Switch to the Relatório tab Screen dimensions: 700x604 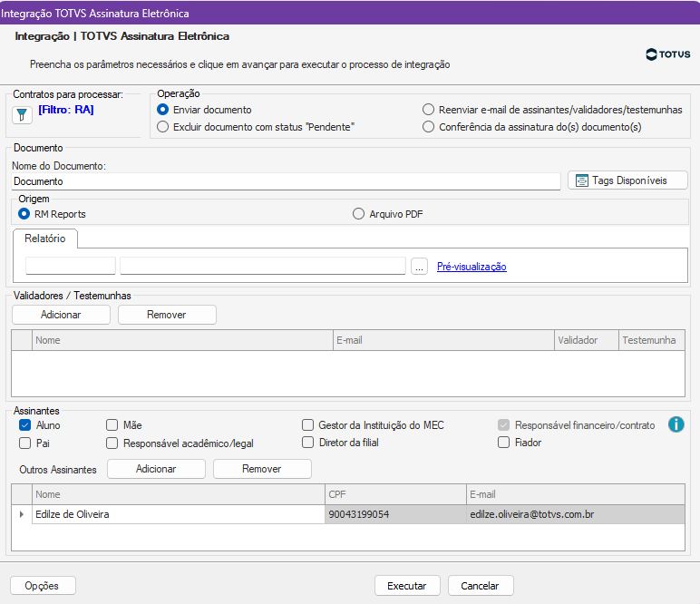pos(45,239)
